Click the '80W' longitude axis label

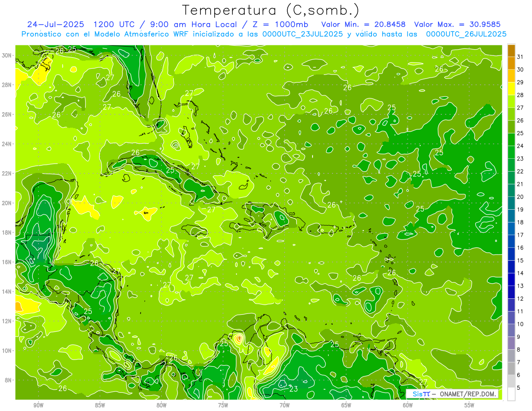(161, 405)
